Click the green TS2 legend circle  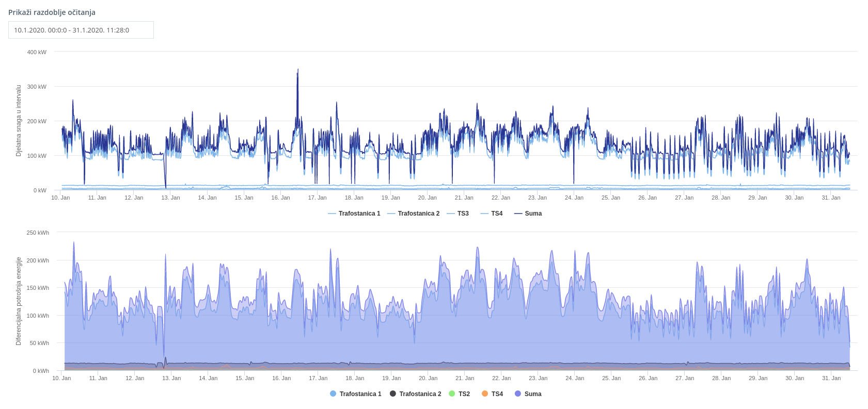coord(452,394)
